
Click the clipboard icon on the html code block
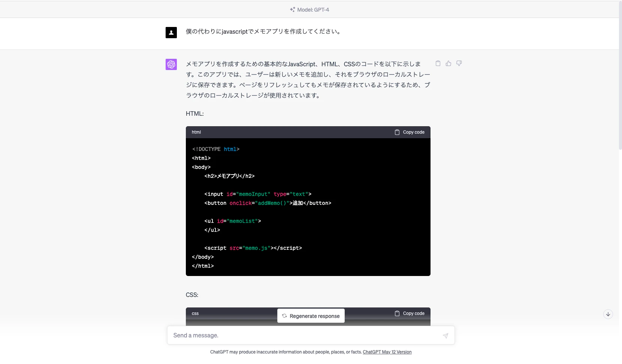[397, 132]
